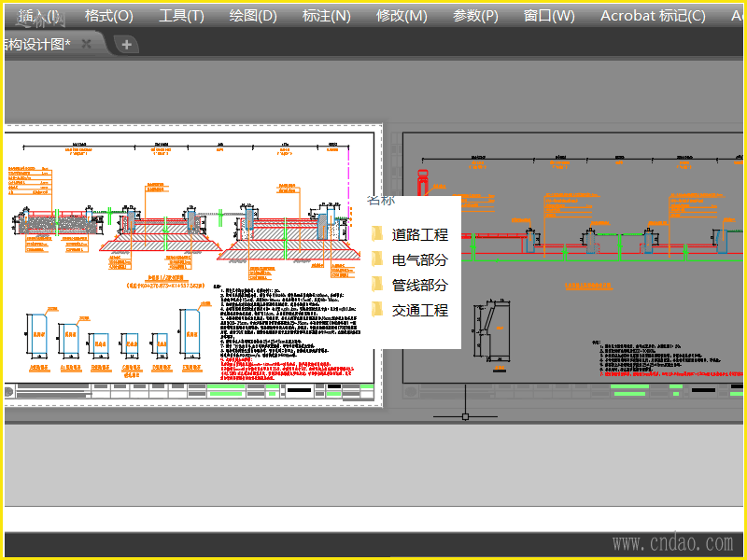Click the red bollard symbol in right drawing

[423, 182]
